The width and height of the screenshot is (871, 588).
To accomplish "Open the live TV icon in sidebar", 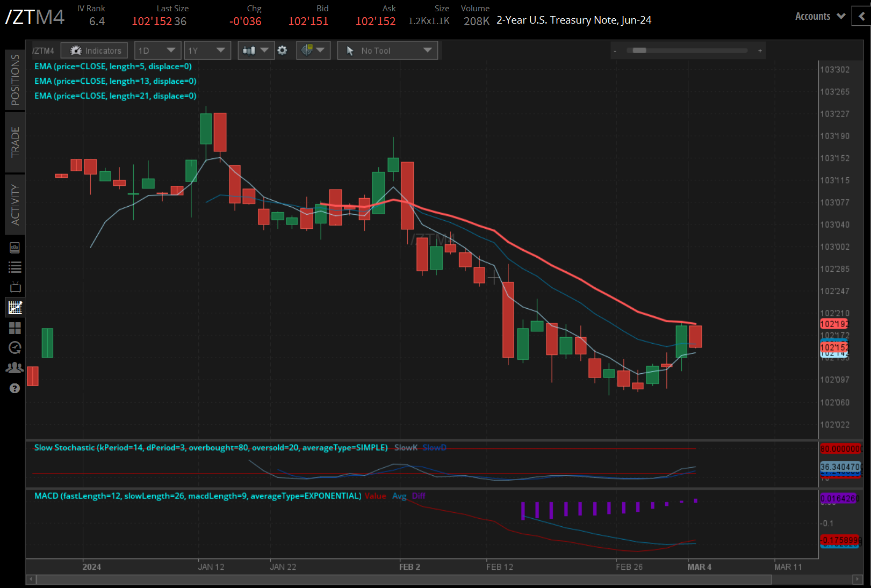I will pos(15,287).
